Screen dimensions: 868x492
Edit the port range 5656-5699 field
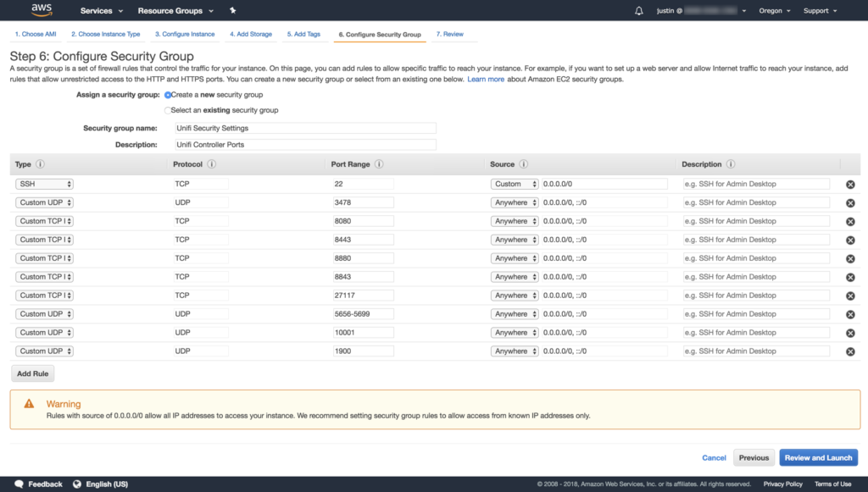[x=363, y=314]
